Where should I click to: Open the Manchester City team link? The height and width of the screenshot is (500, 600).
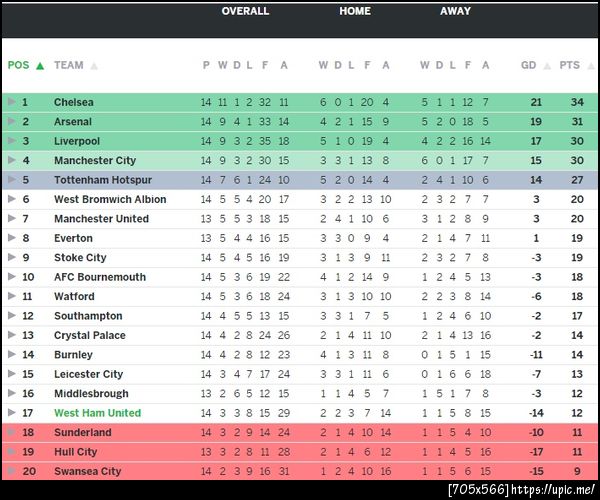pyautogui.click(x=94, y=160)
